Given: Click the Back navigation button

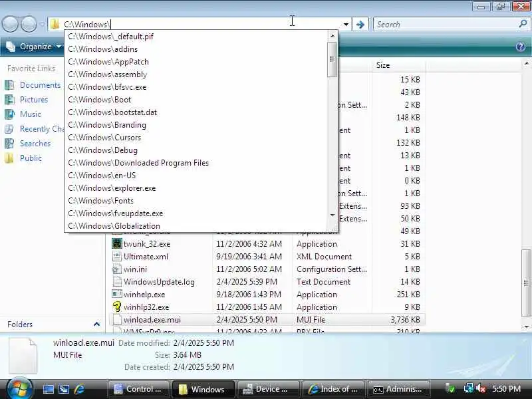Looking at the screenshot, I should [11, 24].
